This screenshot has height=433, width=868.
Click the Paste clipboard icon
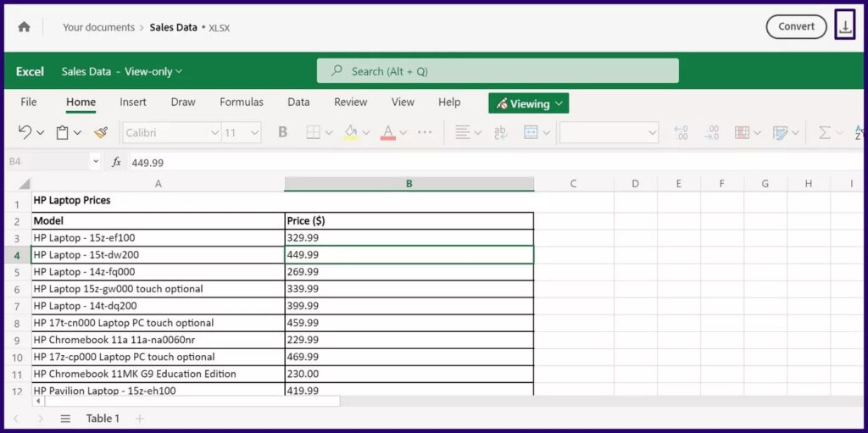click(x=62, y=132)
